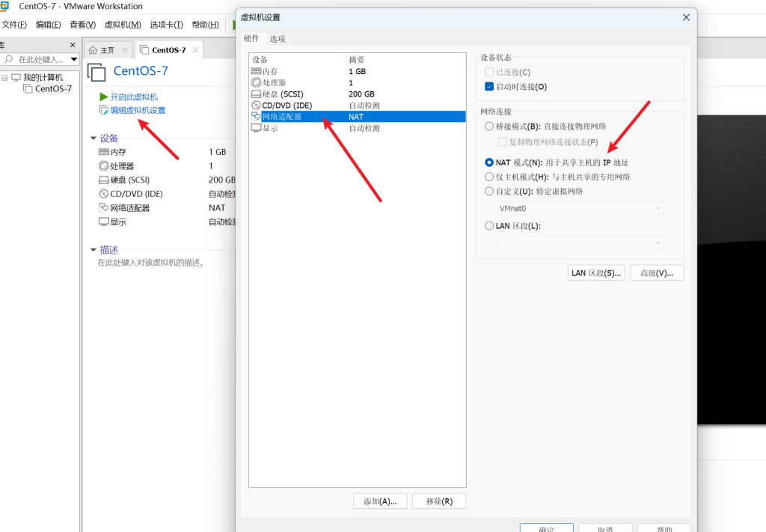Viewport: 766px width, 532px height.
Task: Click the 高级(V)... button
Action: coord(657,273)
